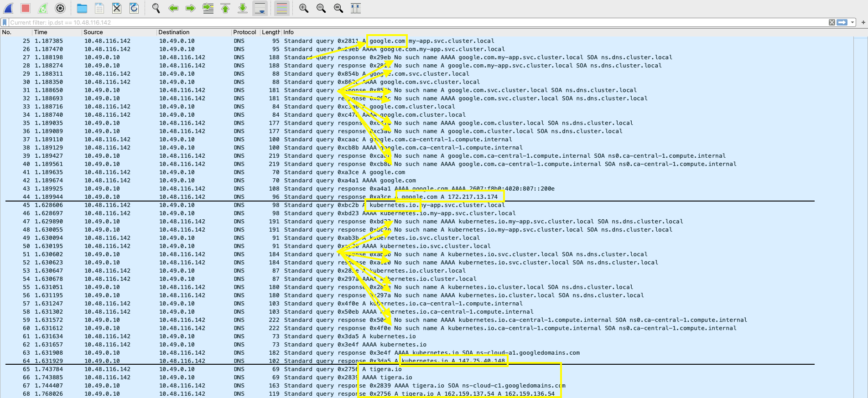868x398 pixels.
Task: Select packet 63 at time 1.631908
Action: pos(426,353)
